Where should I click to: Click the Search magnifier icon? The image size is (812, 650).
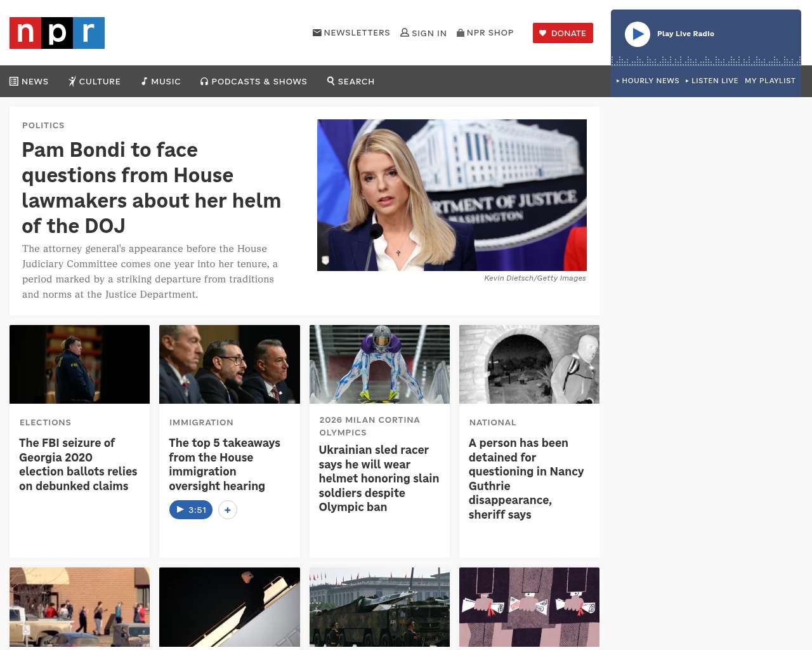pos(331,81)
